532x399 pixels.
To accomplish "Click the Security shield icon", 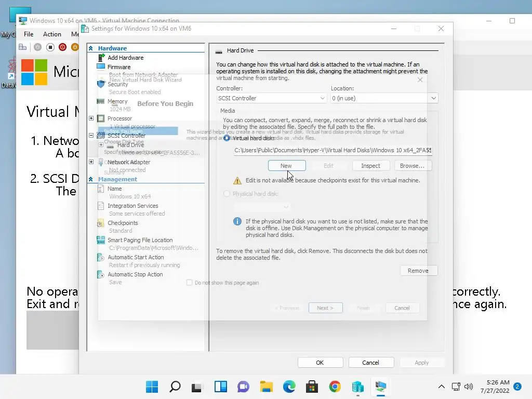I will [101, 84].
